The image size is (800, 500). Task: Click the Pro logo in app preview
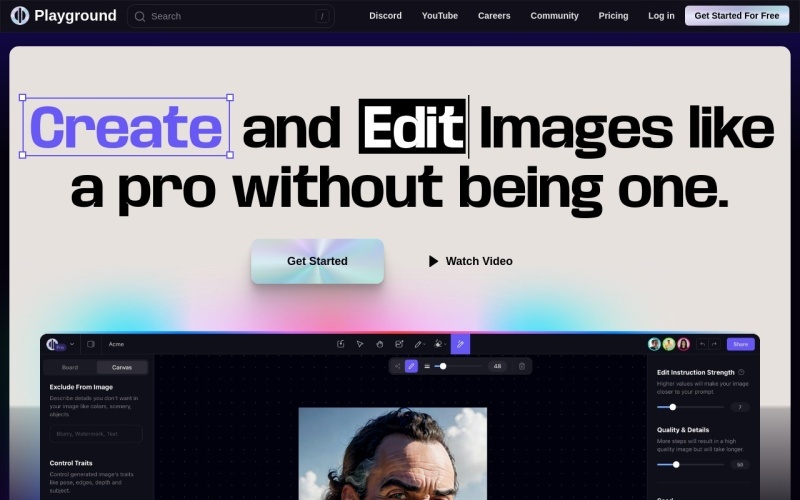click(55, 344)
